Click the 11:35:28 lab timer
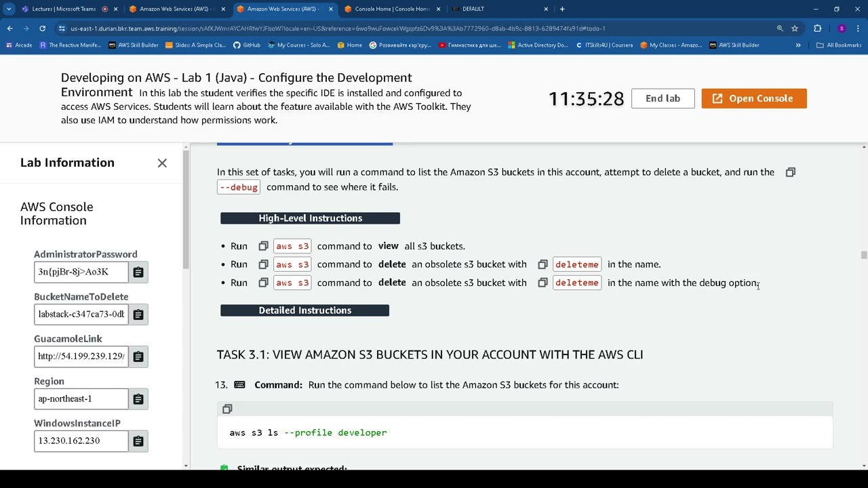This screenshot has width=868, height=488. (586, 99)
